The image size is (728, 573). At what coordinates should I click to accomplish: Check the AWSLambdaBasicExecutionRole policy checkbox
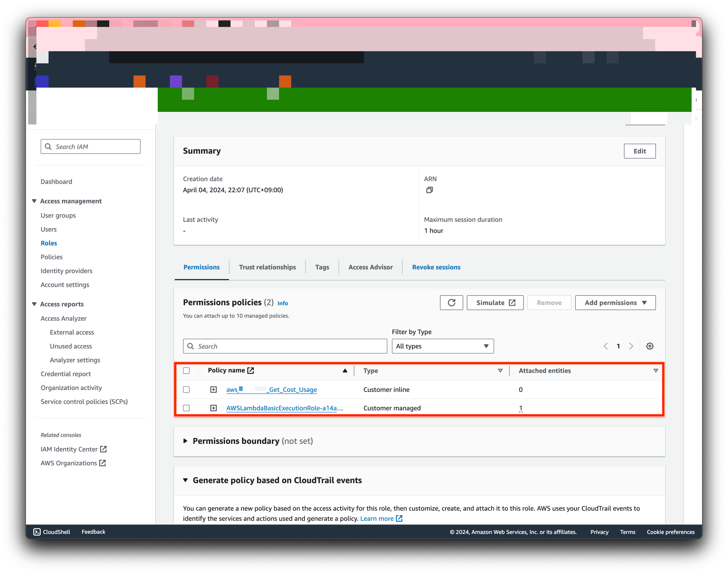tap(186, 408)
